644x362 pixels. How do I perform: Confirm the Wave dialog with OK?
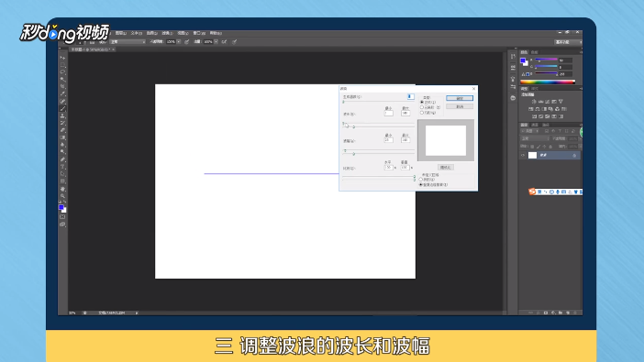[460, 98]
